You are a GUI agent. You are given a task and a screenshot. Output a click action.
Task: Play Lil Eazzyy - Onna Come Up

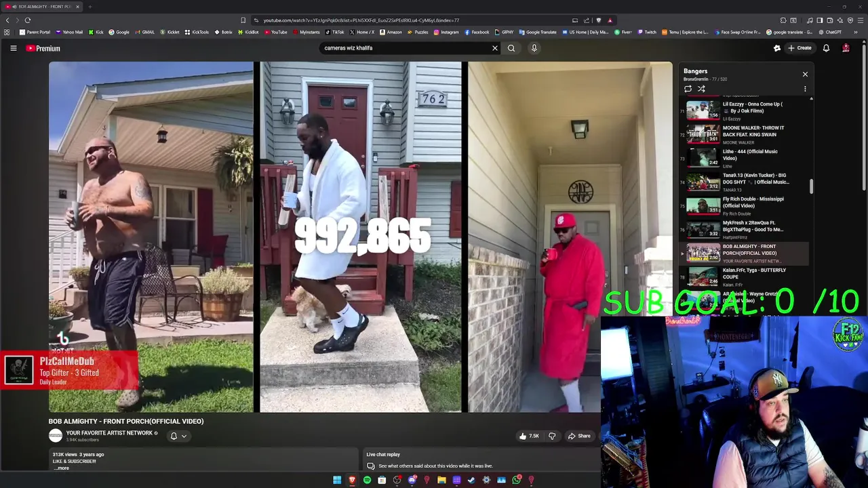(743, 110)
